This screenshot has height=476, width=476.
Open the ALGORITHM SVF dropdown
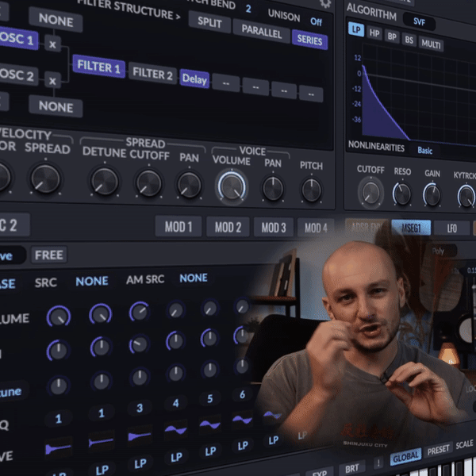[419, 21]
